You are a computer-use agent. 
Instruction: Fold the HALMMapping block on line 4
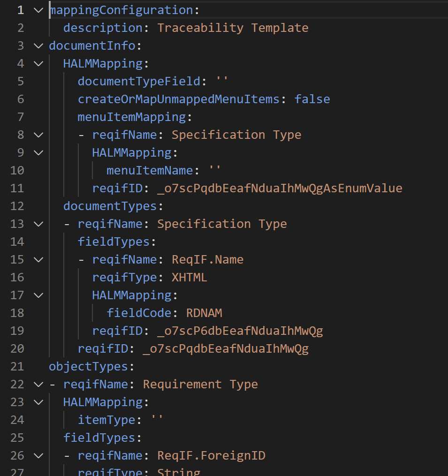point(38,64)
